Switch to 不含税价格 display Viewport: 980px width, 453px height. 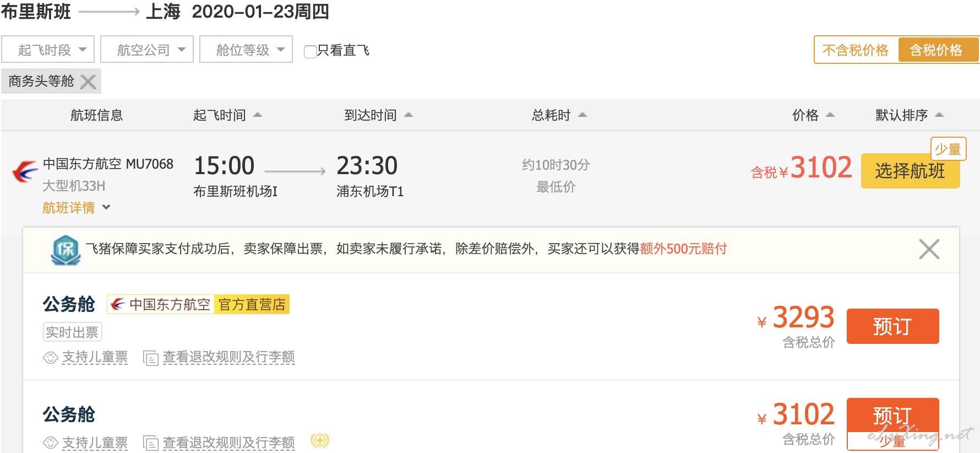[x=856, y=50]
